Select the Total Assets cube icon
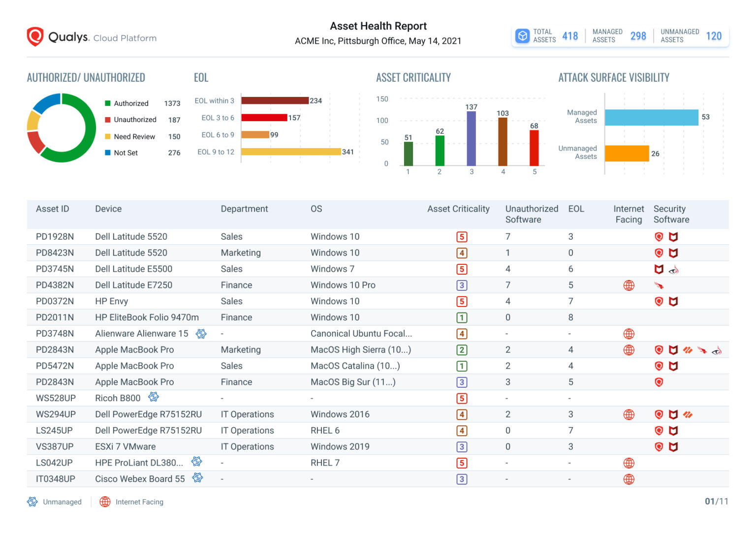The height and width of the screenshot is (534, 756). pyautogui.click(x=522, y=35)
